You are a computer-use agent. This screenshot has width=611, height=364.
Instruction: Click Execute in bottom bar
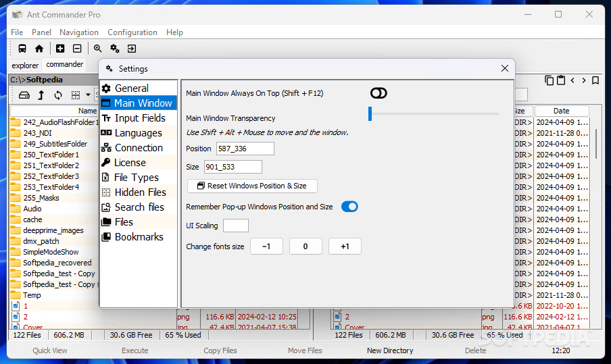pyautogui.click(x=135, y=350)
